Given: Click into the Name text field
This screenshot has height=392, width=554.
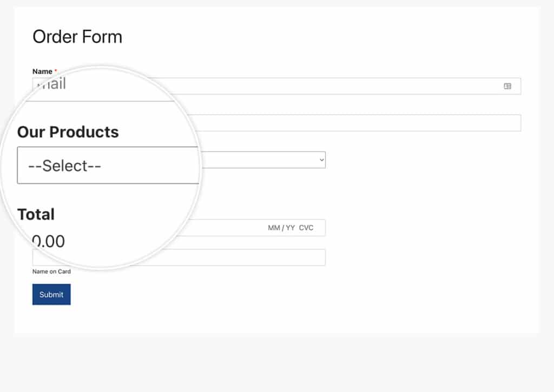Looking at the screenshot, I should click(335, 86).
